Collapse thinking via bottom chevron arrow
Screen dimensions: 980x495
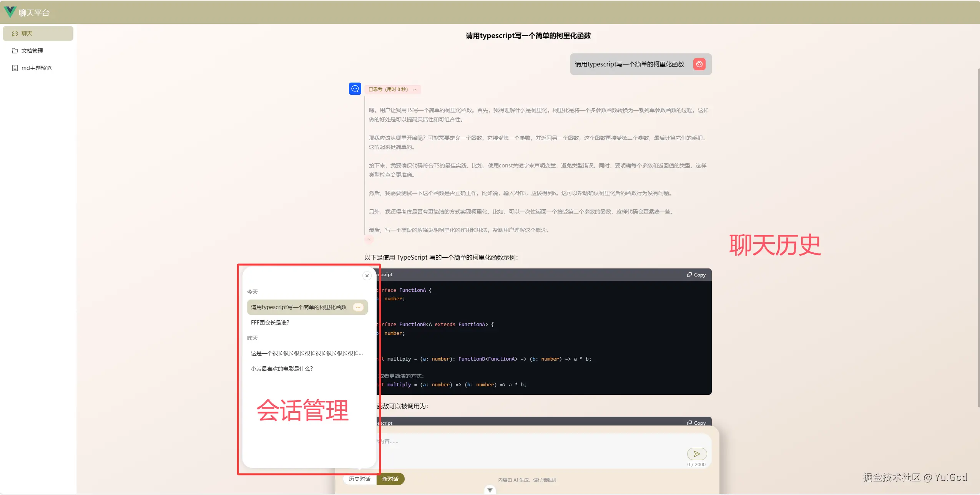[x=369, y=239]
